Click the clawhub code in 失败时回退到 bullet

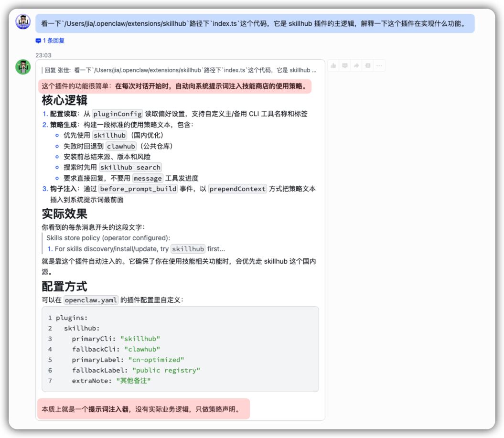point(121,146)
